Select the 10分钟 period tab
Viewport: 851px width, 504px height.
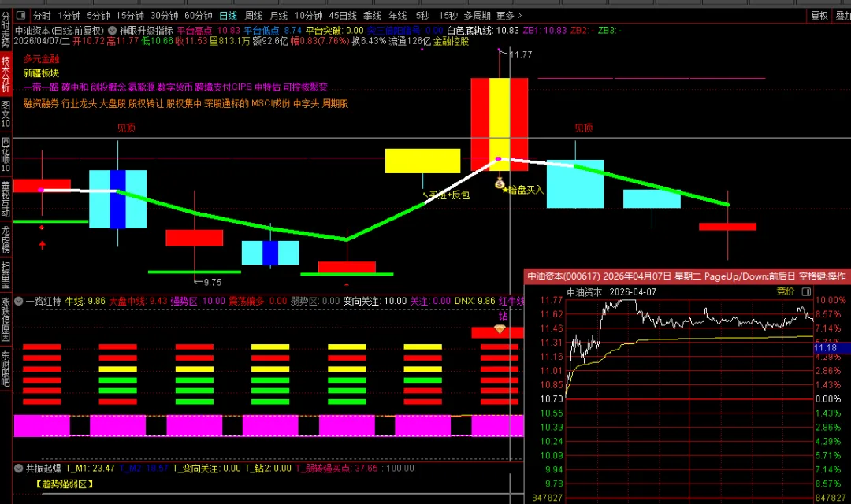pyautogui.click(x=308, y=15)
